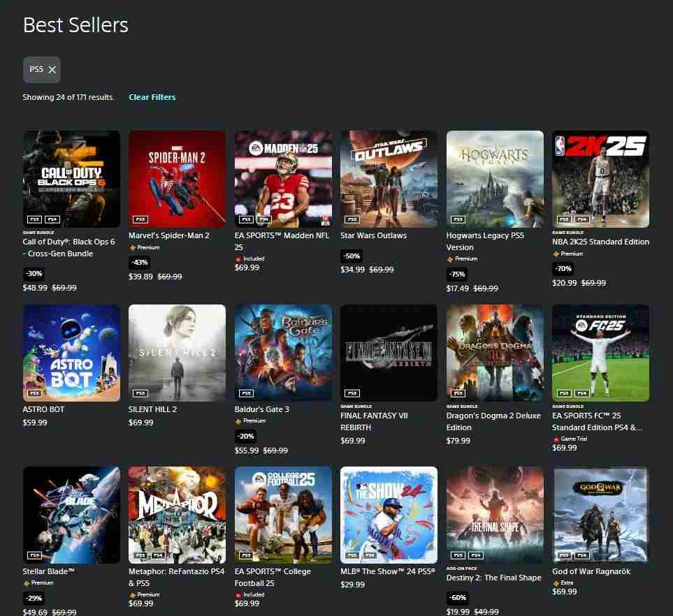Screen dimensions: 673x616
Task: Click the Clear Filters link
Action: pyautogui.click(x=152, y=97)
